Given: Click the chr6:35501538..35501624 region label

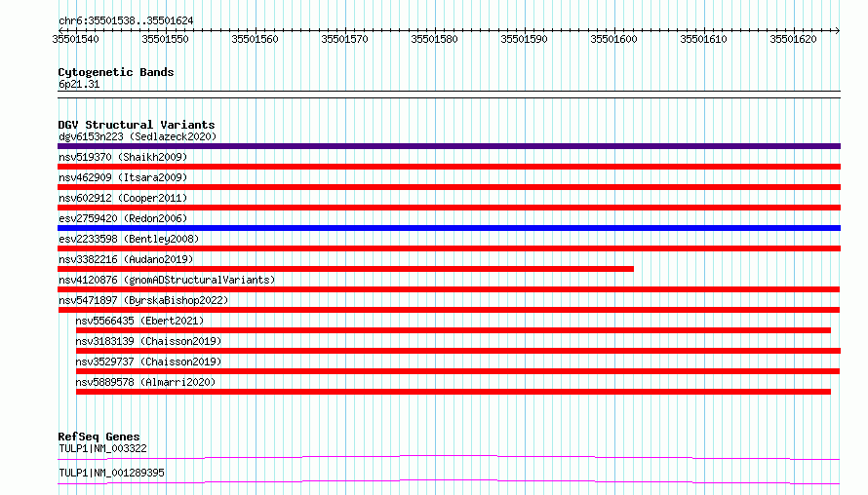Looking at the screenshot, I should tap(126, 20).
